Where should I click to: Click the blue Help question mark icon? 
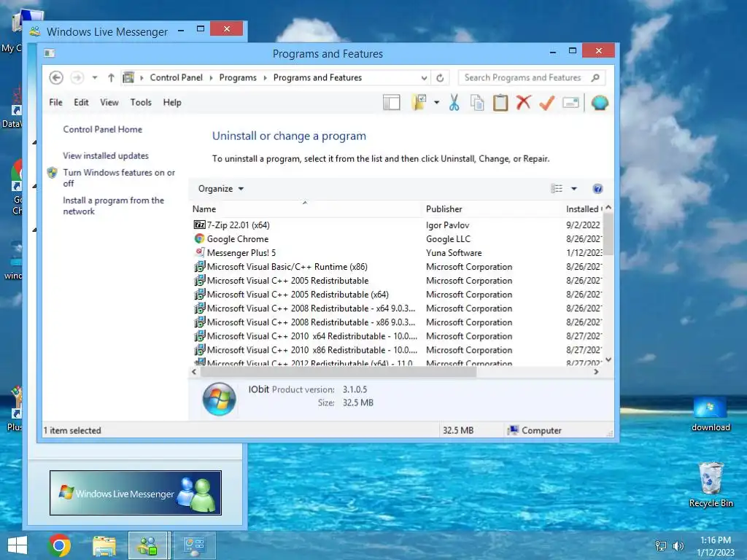pyautogui.click(x=597, y=189)
